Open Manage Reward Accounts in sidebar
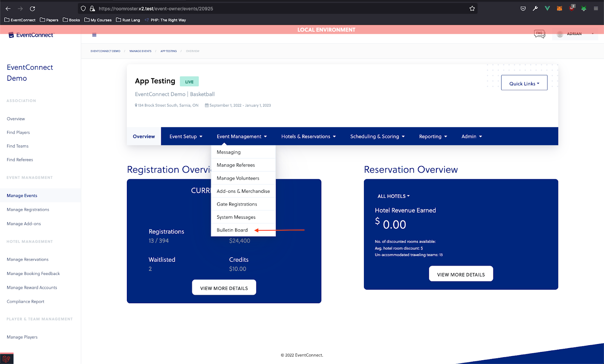The height and width of the screenshot is (364, 604). tap(32, 287)
